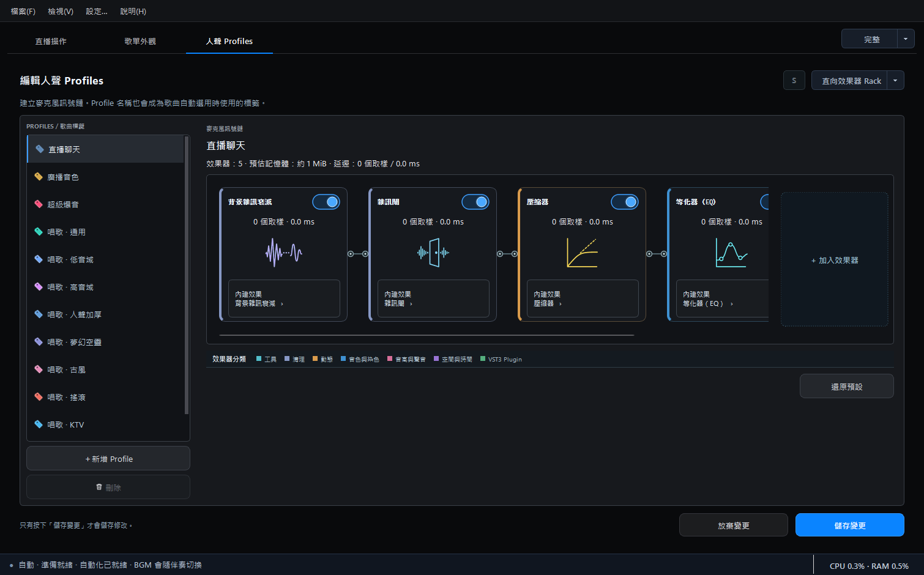Click the noise gate icon in the 雜訊閘 card
Screen dimensions: 924x575
[x=433, y=252]
